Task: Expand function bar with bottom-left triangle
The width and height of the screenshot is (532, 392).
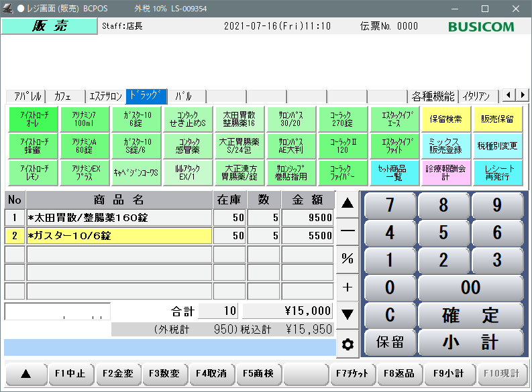Action: [25, 373]
